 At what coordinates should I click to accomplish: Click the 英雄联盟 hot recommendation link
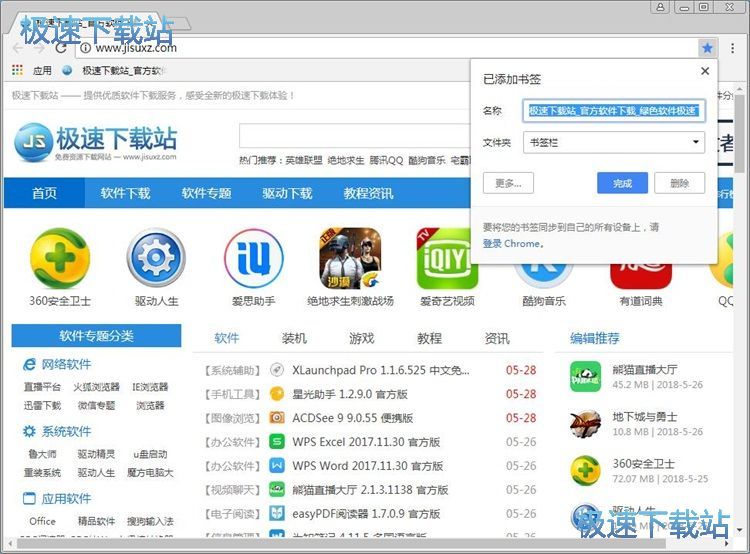tap(304, 160)
